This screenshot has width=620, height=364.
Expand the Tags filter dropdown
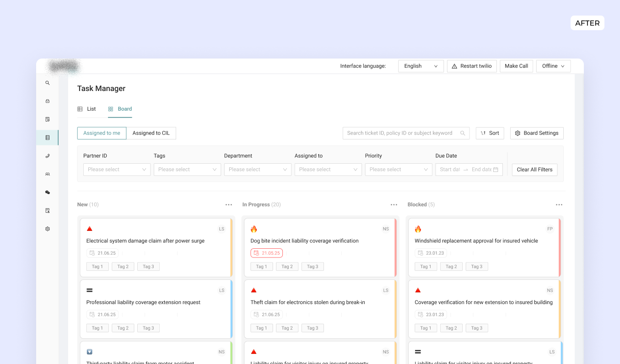(187, 169)
